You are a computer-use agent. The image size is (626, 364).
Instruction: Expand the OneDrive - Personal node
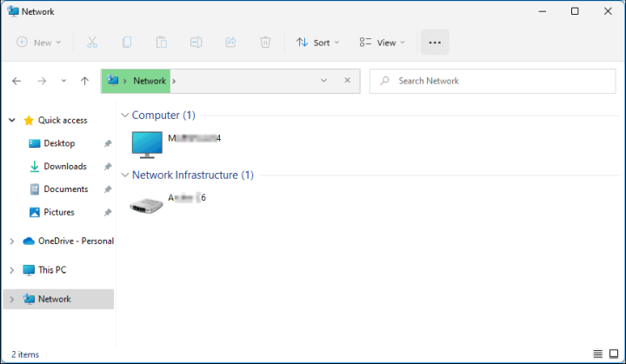tap(12, 241)
